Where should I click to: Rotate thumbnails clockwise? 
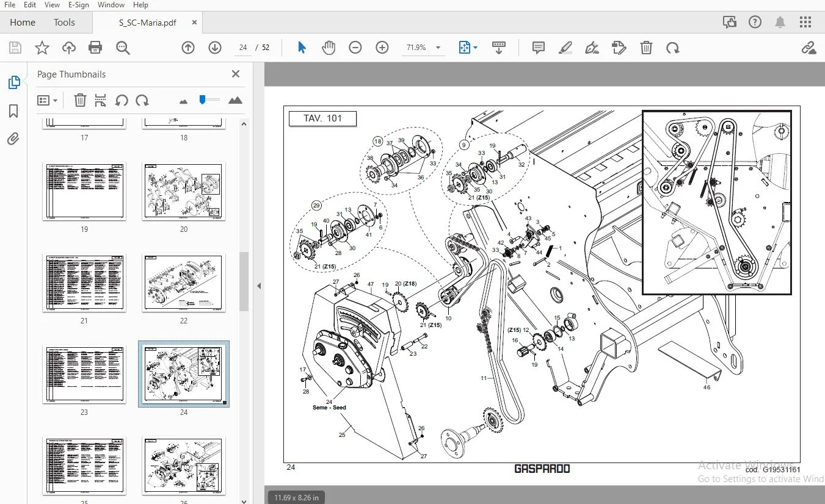[142, 100]
